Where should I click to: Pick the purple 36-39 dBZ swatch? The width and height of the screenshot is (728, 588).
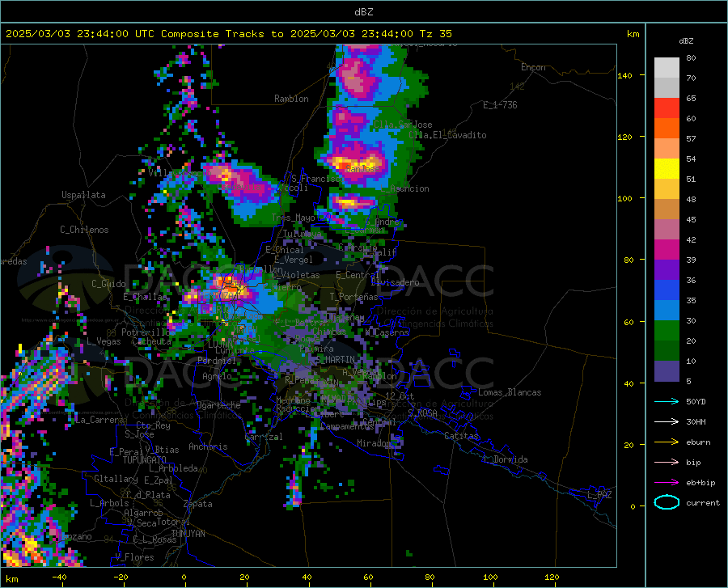pos(667,270)
